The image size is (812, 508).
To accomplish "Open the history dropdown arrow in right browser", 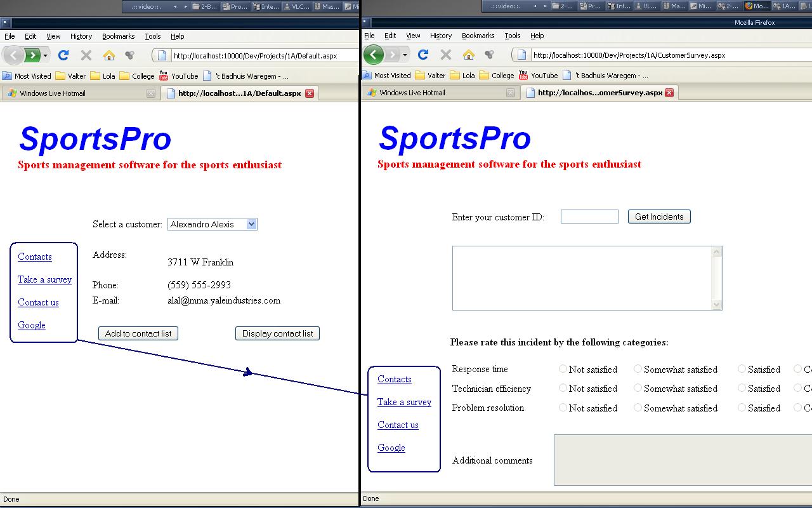I will (405, 55).
